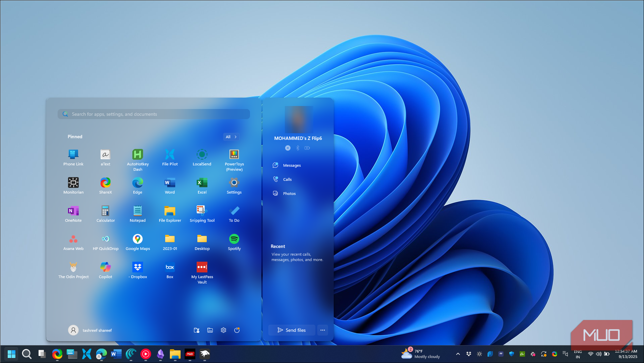The width and height of the screenshot is (644, 363).
Task: Open the LocalSend app
Action: pyautogui.click(x=202, y=158)
